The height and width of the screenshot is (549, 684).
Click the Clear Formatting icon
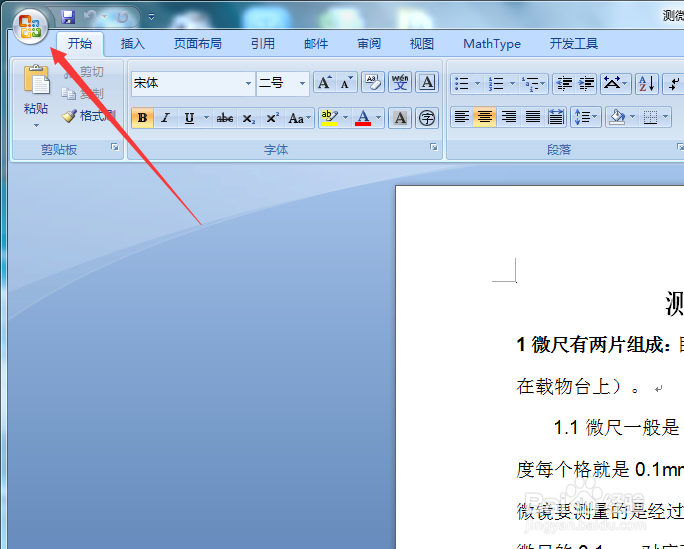click(x=373, y=82)
